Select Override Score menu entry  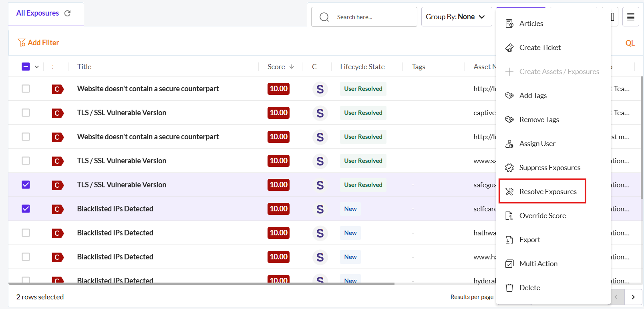(543, 216)
